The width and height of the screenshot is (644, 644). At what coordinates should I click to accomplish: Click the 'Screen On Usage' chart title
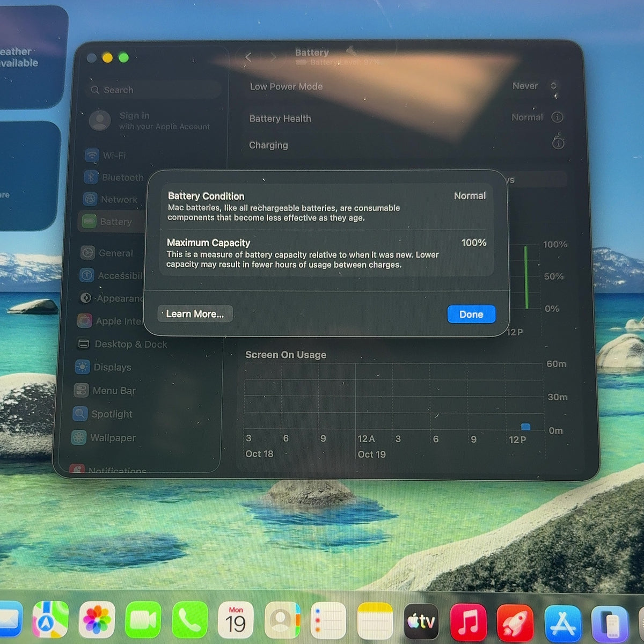[286, 355]
